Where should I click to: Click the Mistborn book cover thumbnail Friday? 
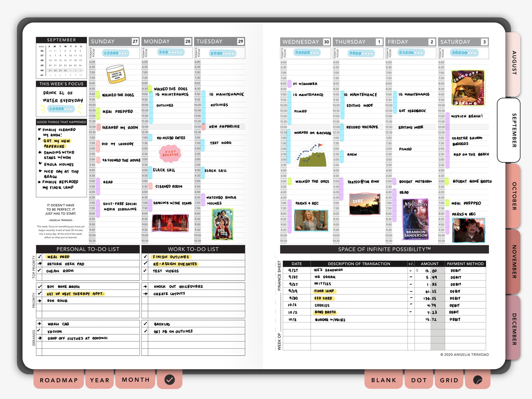click(414, 220)
